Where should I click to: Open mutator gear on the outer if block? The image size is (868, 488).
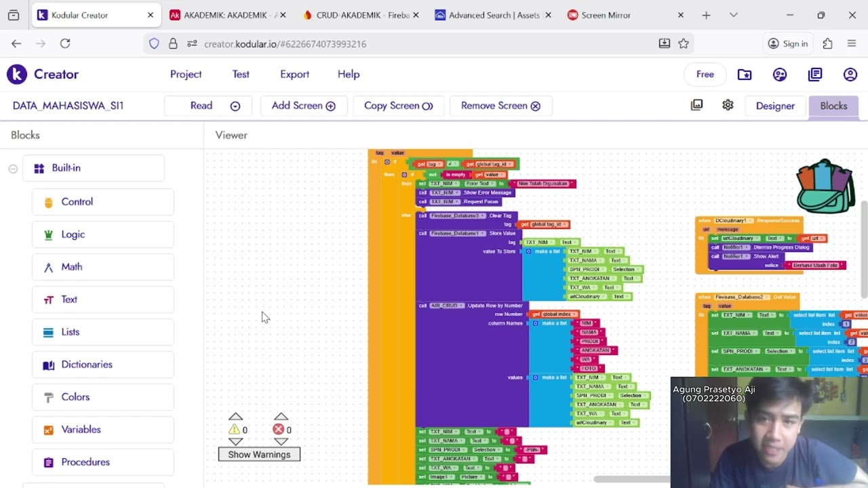(x=387, y=162)
